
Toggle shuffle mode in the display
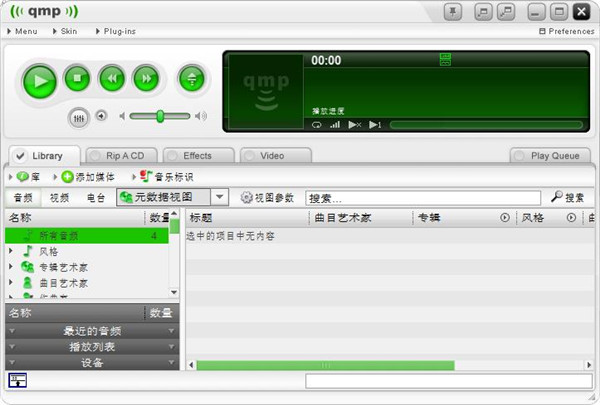pos(354,125)
